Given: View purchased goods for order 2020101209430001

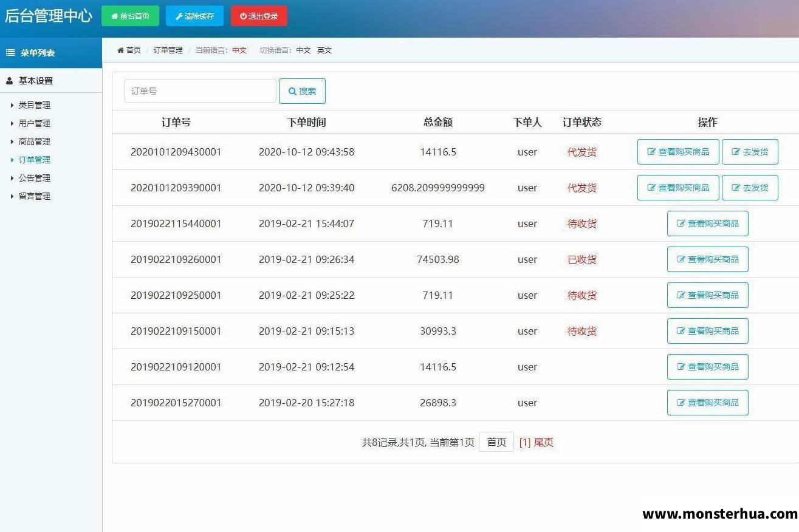Looking at the screenshot, I should point(678,152).
